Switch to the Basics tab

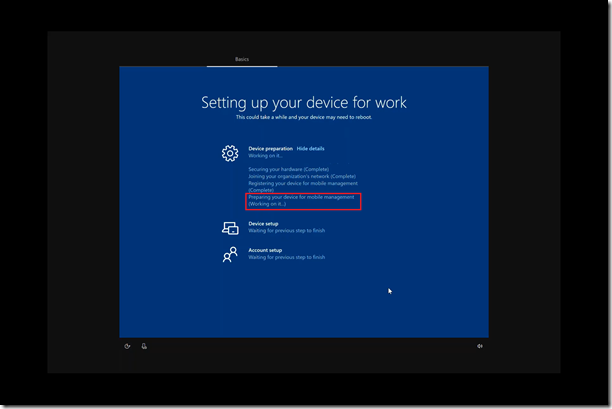click(242, 60)
